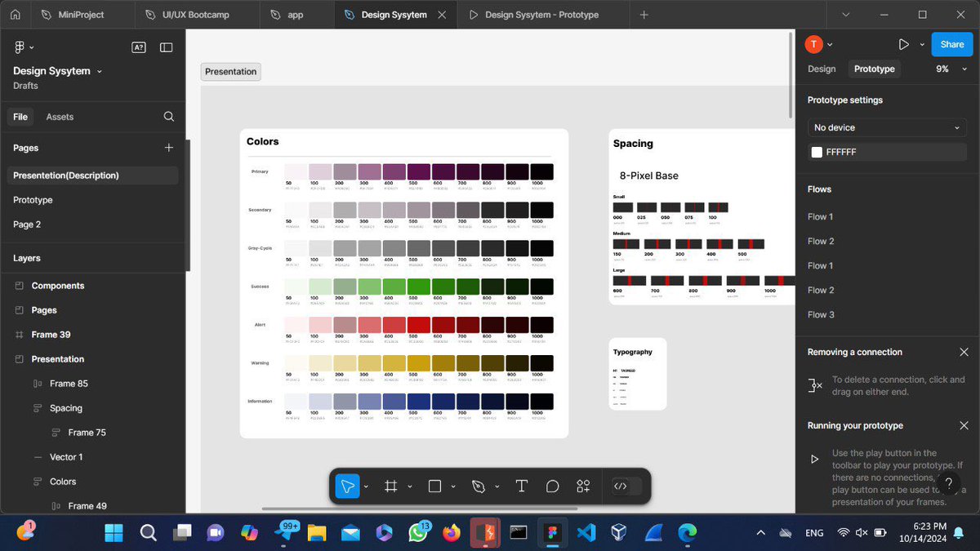Open Pen tool options dropdown
This screenshot has height=551, width=980.
coord(497,487)
